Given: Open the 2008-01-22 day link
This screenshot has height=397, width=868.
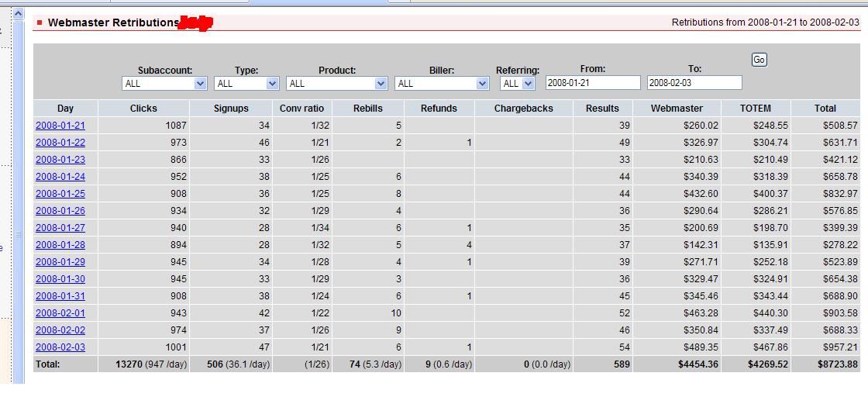Looking at the screenshot, I should tap(60, 143).
